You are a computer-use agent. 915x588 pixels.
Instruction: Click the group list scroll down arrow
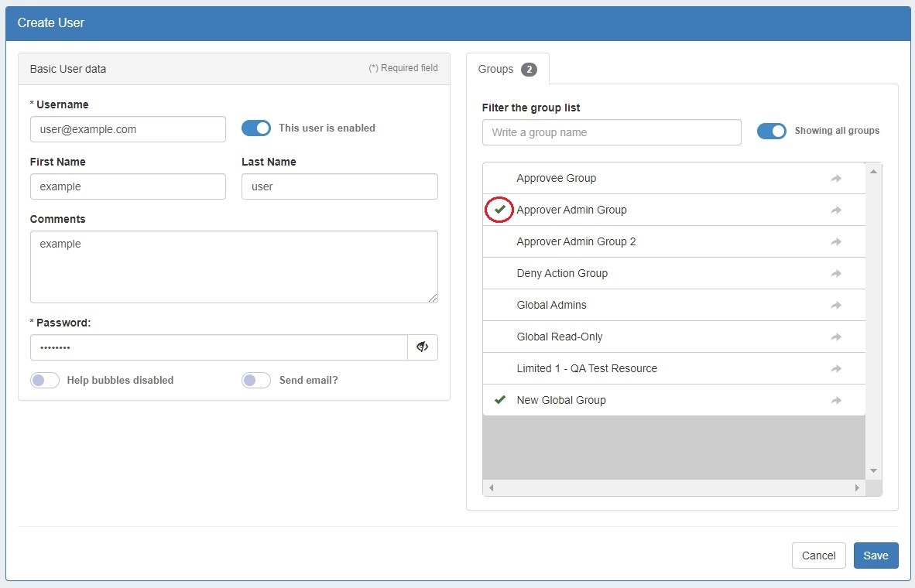pos(873,470)
